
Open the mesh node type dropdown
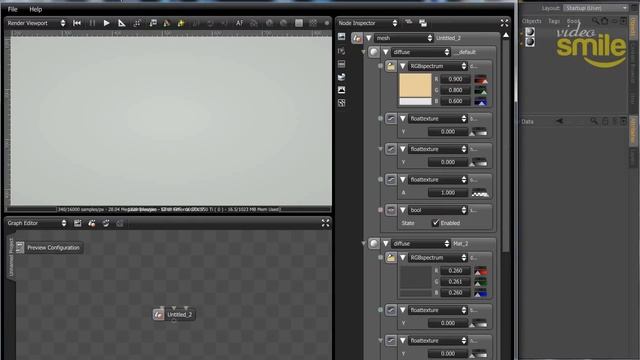(x=404, y=38)
